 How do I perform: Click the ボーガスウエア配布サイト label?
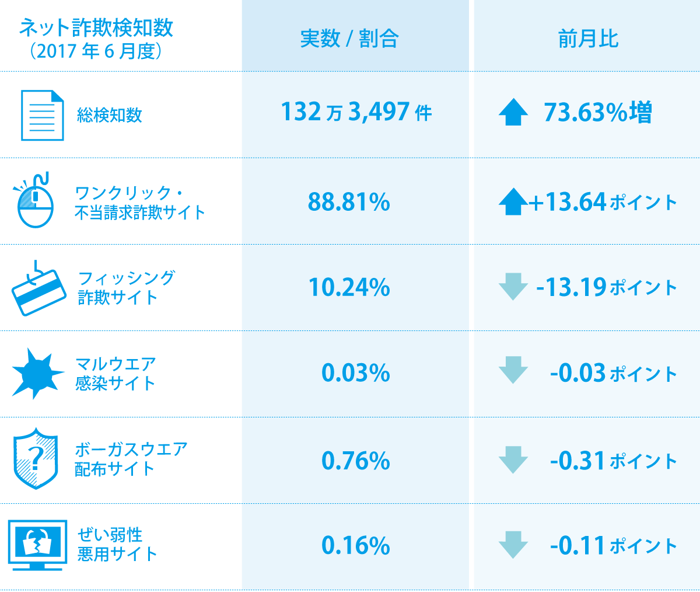point(131,459)
